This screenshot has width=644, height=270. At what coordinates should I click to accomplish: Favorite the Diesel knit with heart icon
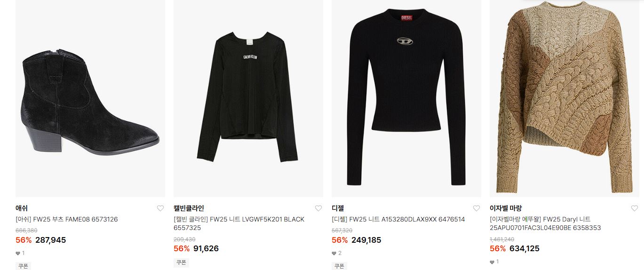click(477, 208)
